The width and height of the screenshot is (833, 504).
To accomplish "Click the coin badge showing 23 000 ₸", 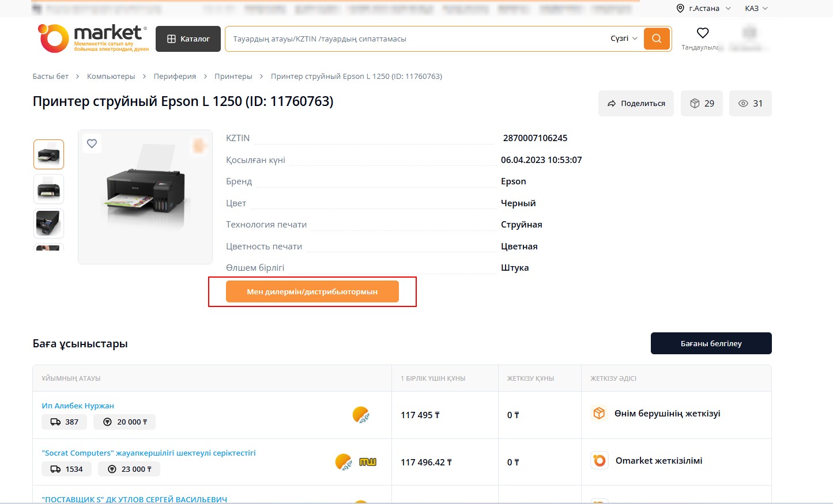I will [x=129, y=469].
